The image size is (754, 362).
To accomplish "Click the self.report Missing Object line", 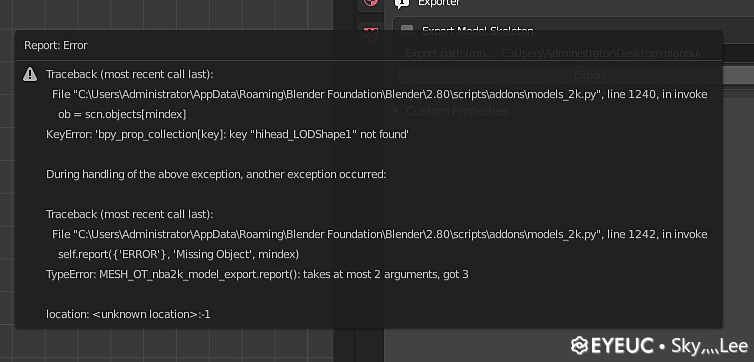I will (x=178, y=254).
